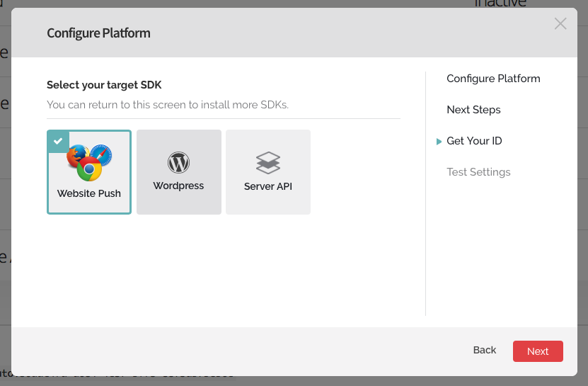Click the Website Push label
The width and height of the screenshot is (588, 386).
click(89, 193)
